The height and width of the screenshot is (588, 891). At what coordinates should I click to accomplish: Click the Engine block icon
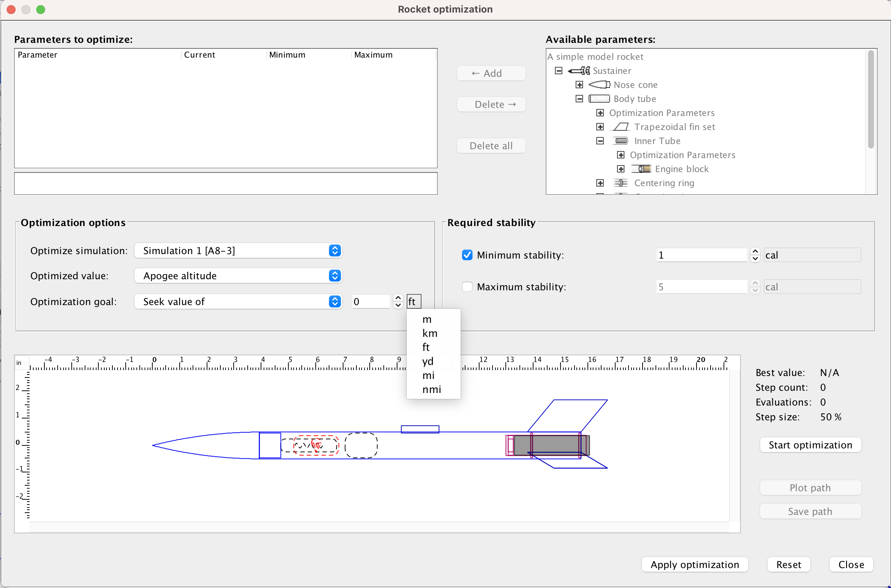click(x=642, y=169)
